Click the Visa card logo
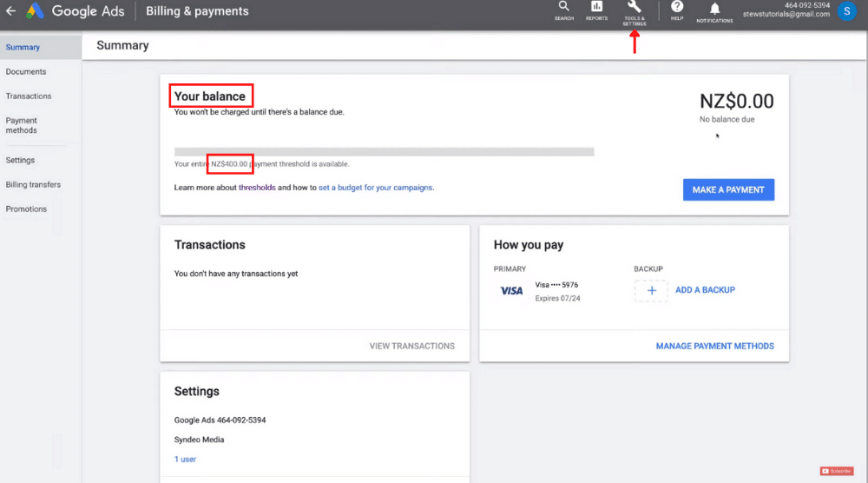Screen dimensions: 868x483 click(511, 291)
